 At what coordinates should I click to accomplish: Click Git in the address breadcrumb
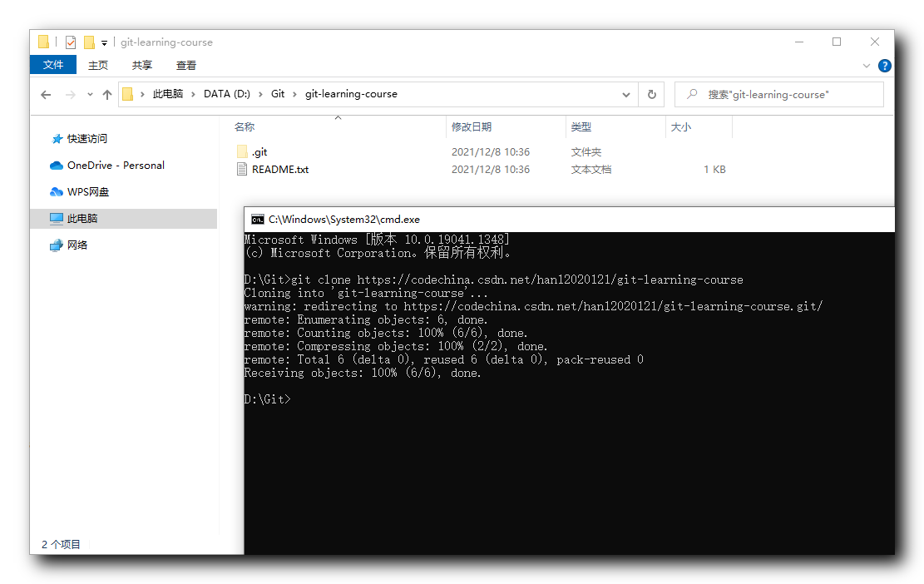(x=278, y=94)
